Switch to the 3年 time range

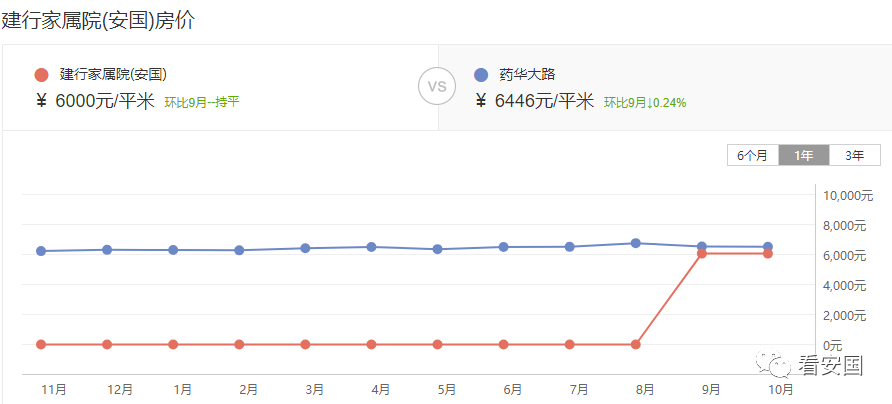coord(854,155)
